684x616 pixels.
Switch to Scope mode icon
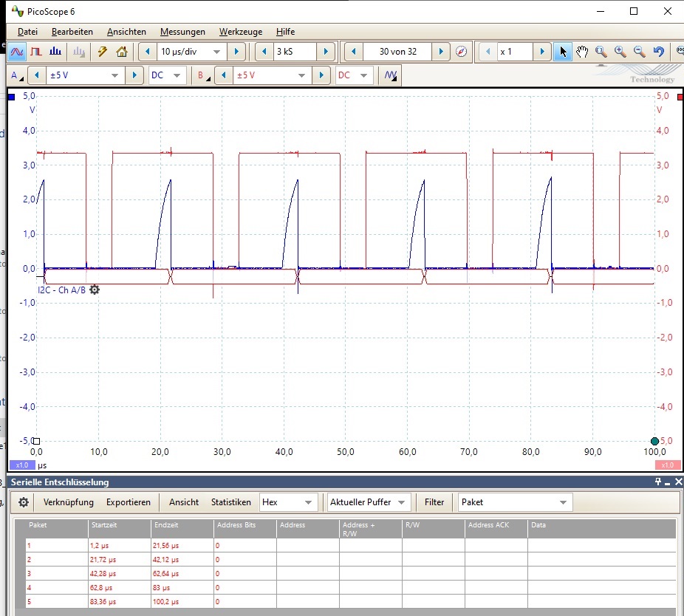point(17,52)
